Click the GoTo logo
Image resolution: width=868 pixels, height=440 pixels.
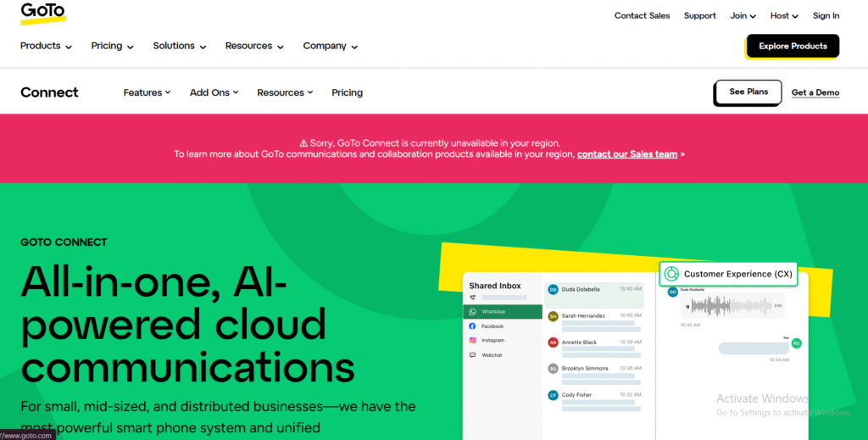[x=42, y=14]
